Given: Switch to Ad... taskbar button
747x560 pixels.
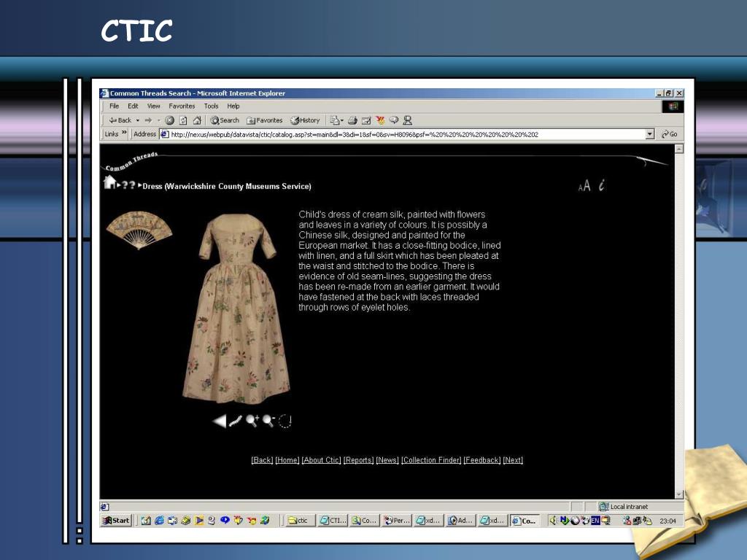Looking at the screenshot, I should click(x=461, y=521).
